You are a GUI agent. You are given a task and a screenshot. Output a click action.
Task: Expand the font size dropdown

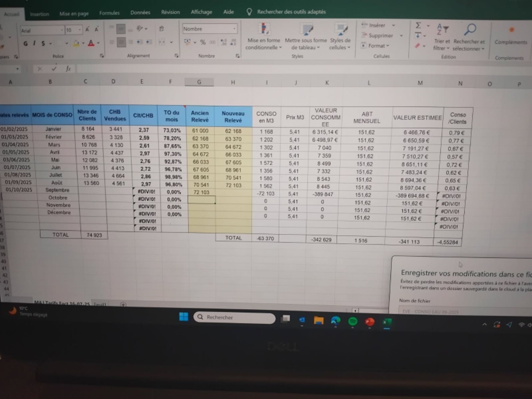80,30
